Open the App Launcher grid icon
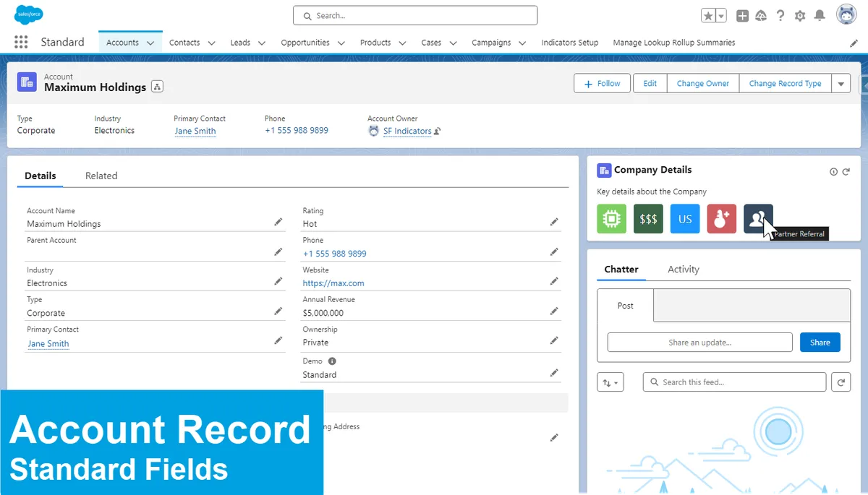 pyautogui.click(x=21, y=43)
